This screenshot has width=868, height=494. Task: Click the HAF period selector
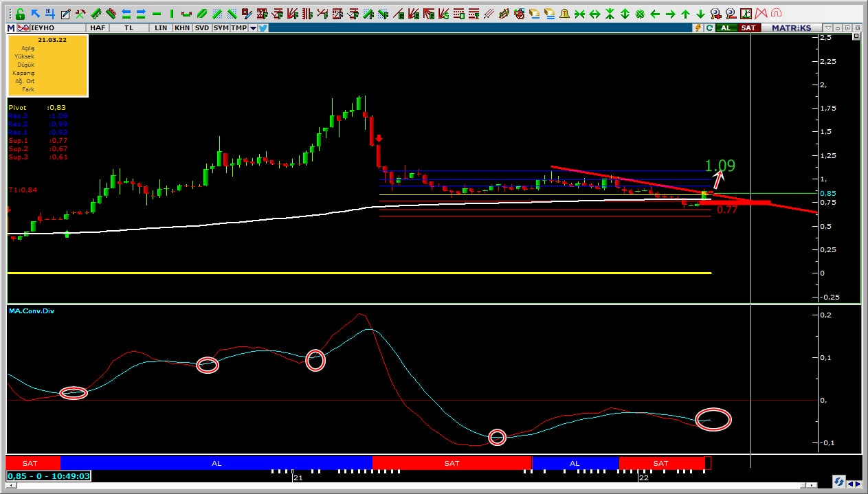[97, 27]
